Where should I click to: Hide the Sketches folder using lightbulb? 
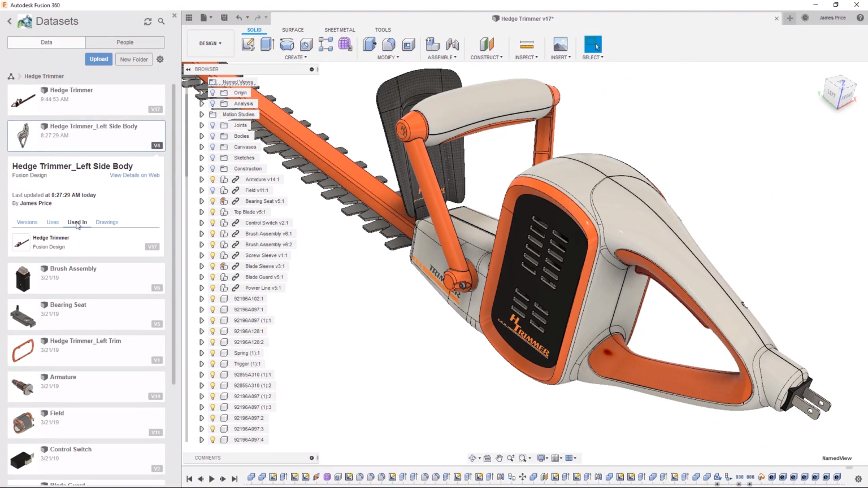coord(212,158)
